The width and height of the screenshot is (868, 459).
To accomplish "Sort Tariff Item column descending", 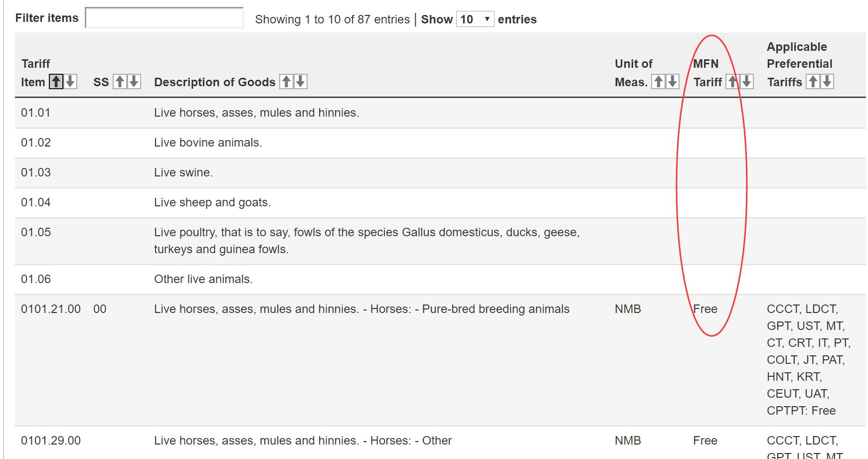I will coord(70,82).
